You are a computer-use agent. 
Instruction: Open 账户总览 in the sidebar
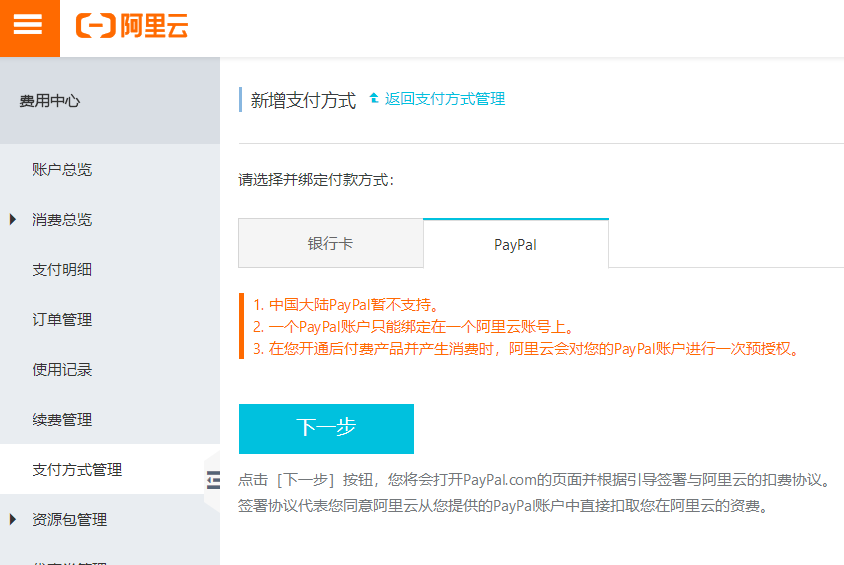click(x=62, y=170)
